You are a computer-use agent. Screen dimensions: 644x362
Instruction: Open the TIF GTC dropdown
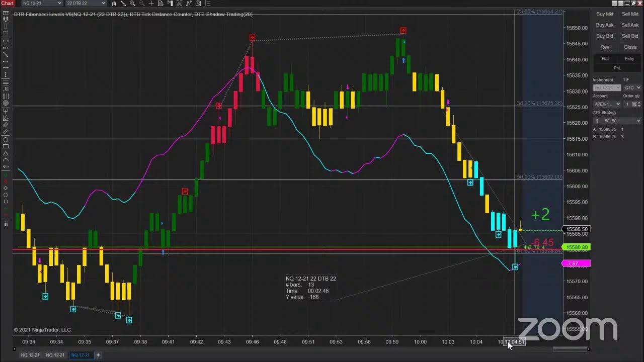click(632, 87)
